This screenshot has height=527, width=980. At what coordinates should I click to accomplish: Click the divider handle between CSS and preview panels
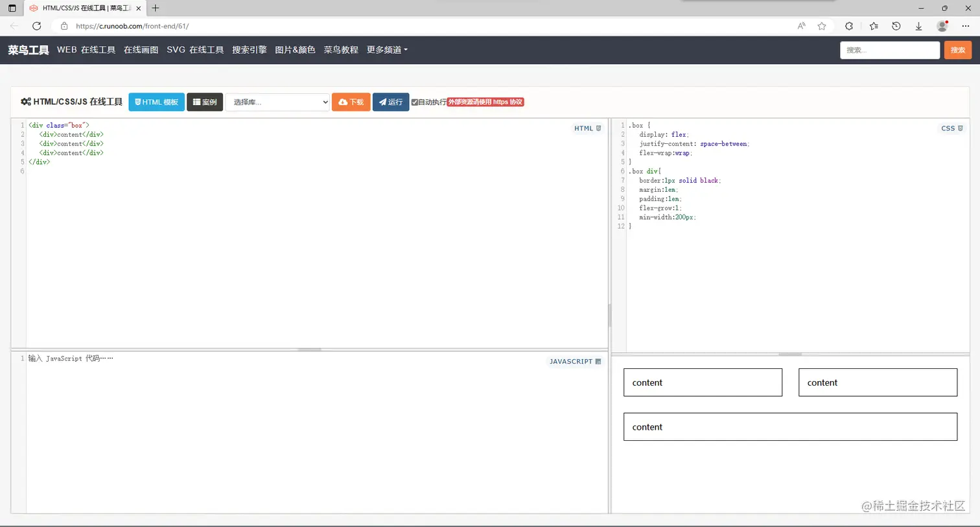pyautogui.click(x=790, y=354)
